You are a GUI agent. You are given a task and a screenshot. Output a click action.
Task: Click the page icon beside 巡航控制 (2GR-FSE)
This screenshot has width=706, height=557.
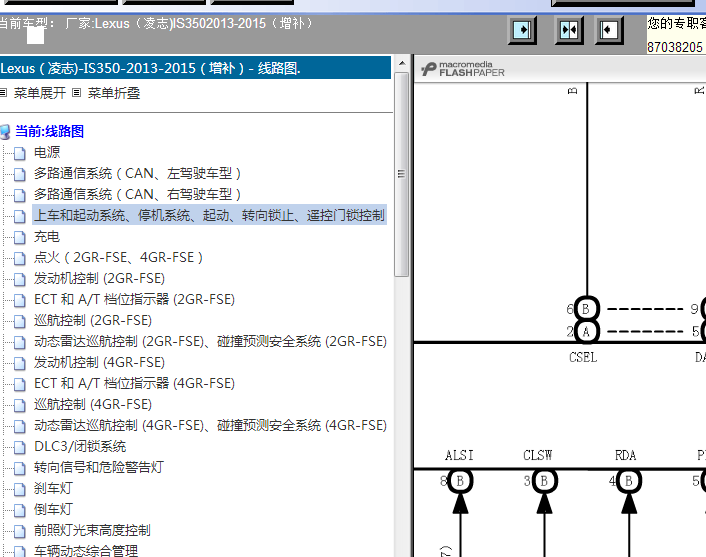tap(19, 322)
